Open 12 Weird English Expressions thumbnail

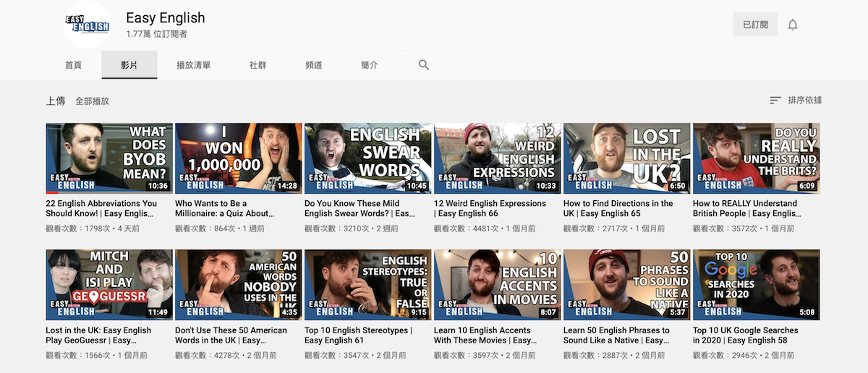498,158
